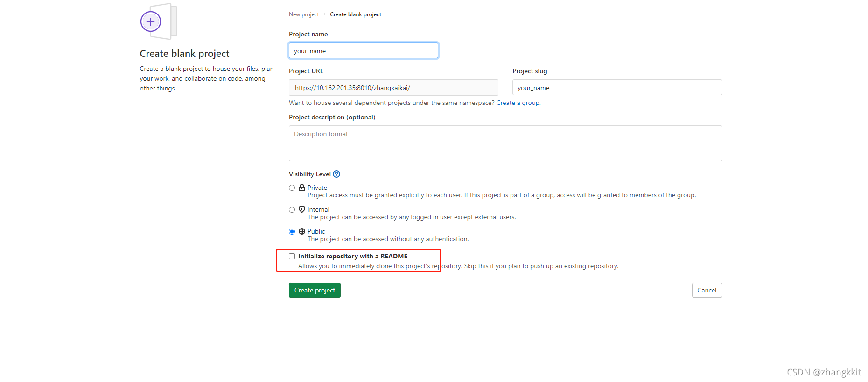Screen dimensions: 868x382
Task: Click Create blank project breadcrumb item
Action: point(356,14)
